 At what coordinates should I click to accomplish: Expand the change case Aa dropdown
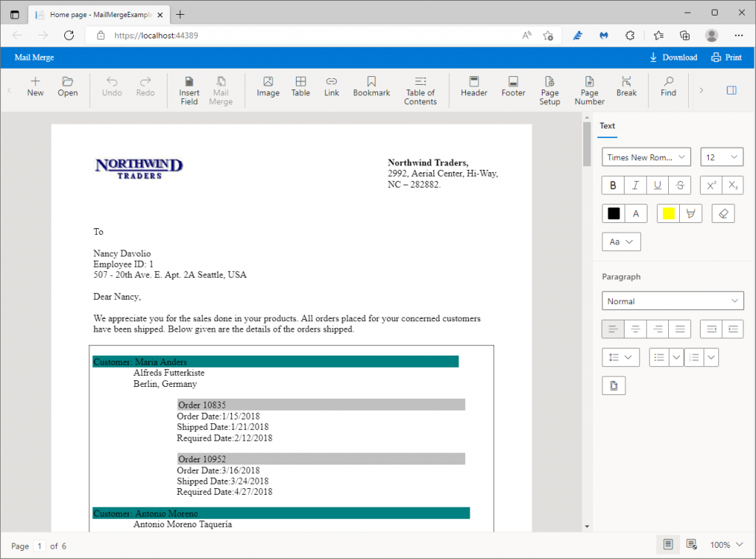[x=621, y=241]
